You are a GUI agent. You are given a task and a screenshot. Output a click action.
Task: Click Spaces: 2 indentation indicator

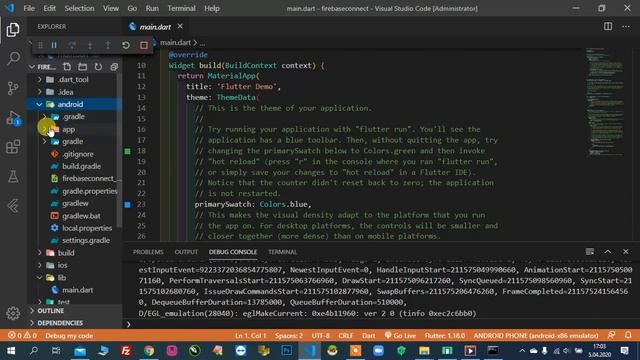pos(289,336)
